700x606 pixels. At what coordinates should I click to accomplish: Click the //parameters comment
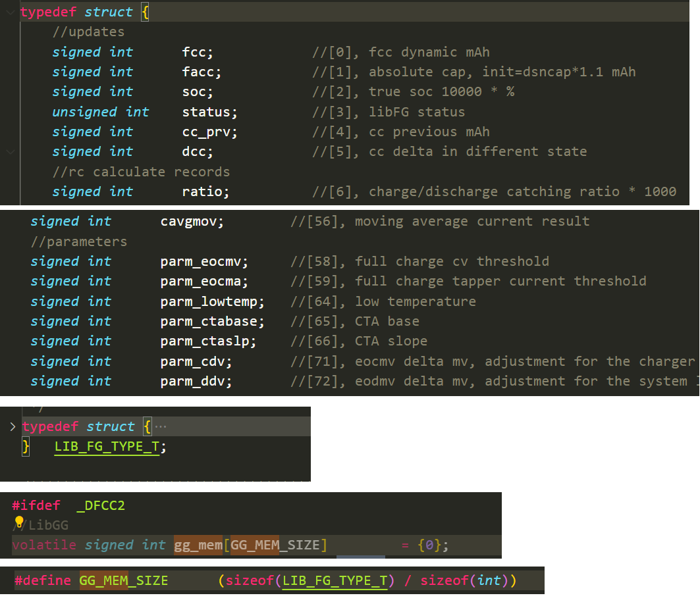pyautogui.click(x=78, y=241)
